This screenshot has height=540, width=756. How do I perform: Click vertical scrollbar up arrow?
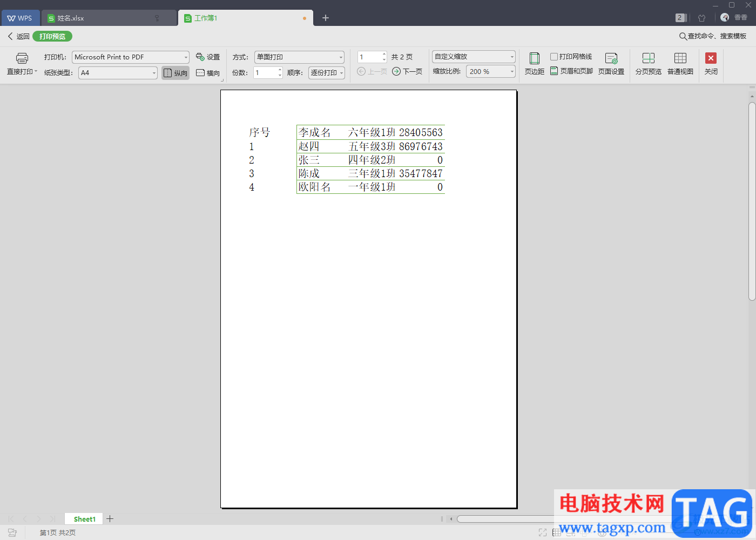(x=752, y=97)
